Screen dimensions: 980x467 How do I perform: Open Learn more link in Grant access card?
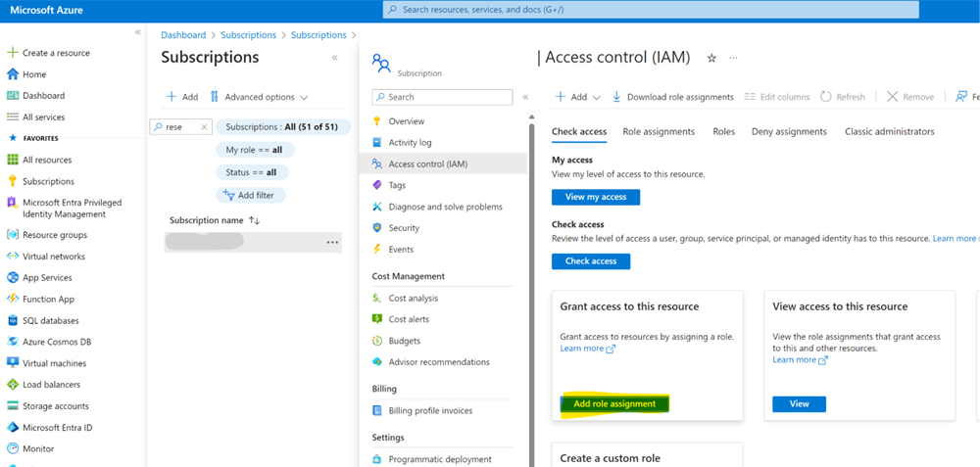pos(587,349)
